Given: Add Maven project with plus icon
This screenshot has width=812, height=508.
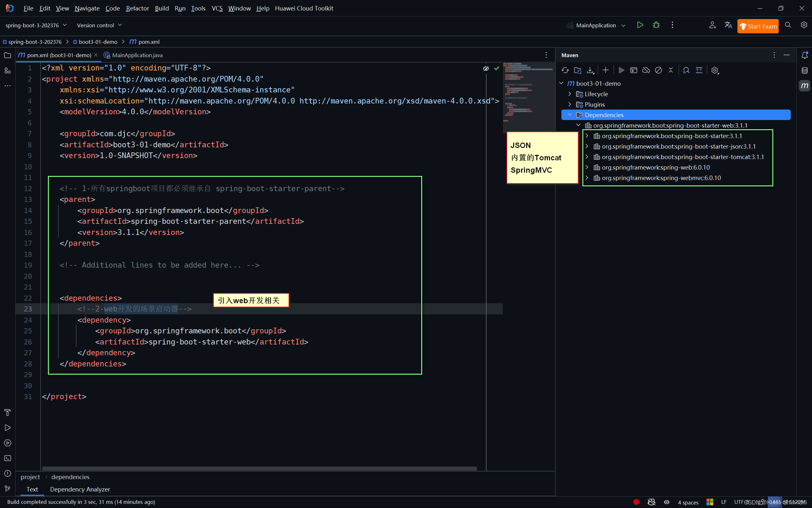Looking at the screenshot, I should [605, 70].
